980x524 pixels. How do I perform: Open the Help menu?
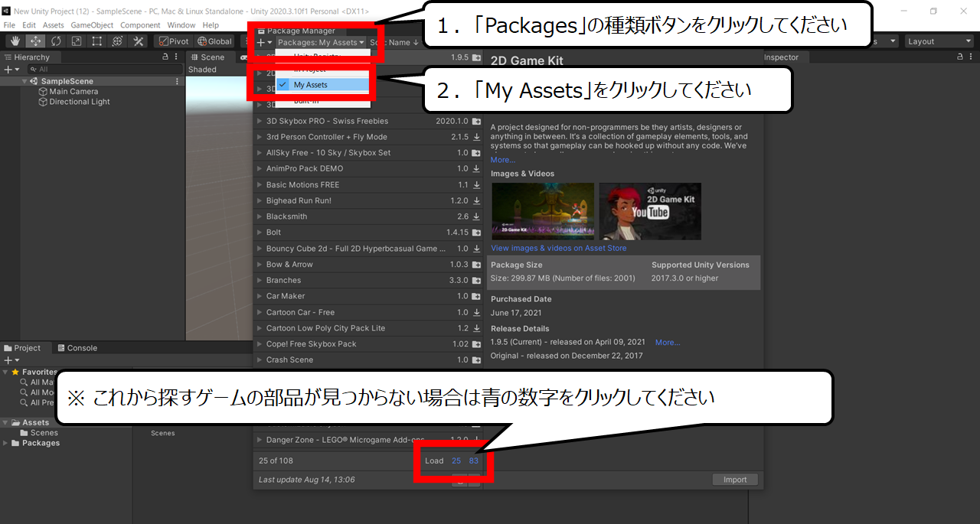(x=211, y=25)
